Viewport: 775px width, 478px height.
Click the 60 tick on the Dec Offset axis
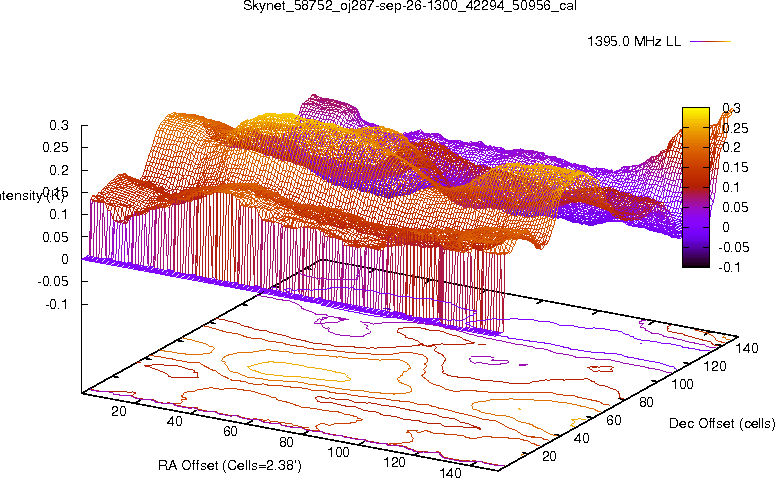coord(613,420)
